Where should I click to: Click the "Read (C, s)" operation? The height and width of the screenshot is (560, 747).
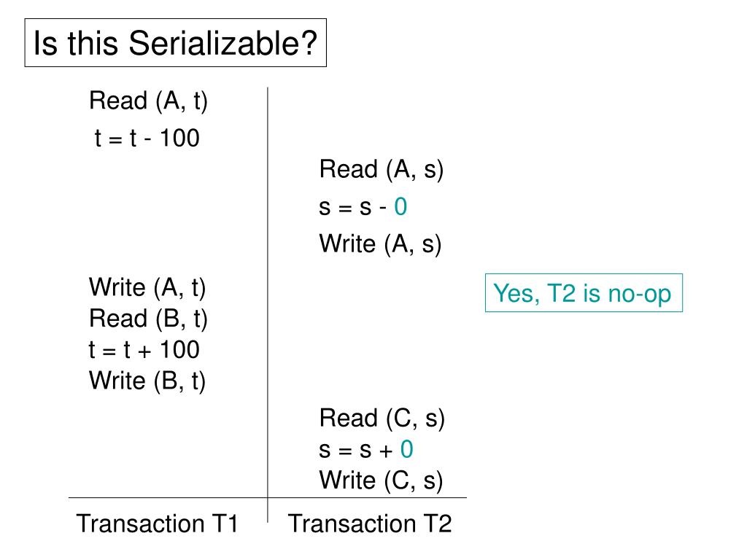point(382,419)
